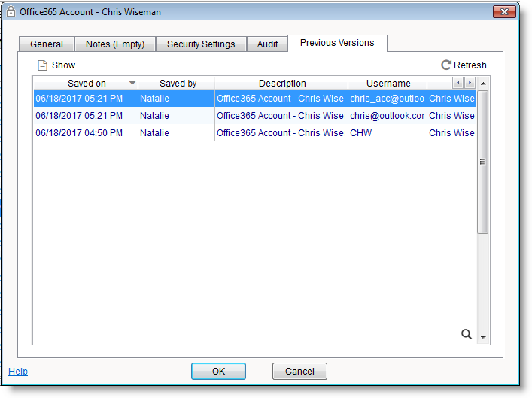Close the Office365 Account dialog window

pyautogui.click(x=503, y=12)
